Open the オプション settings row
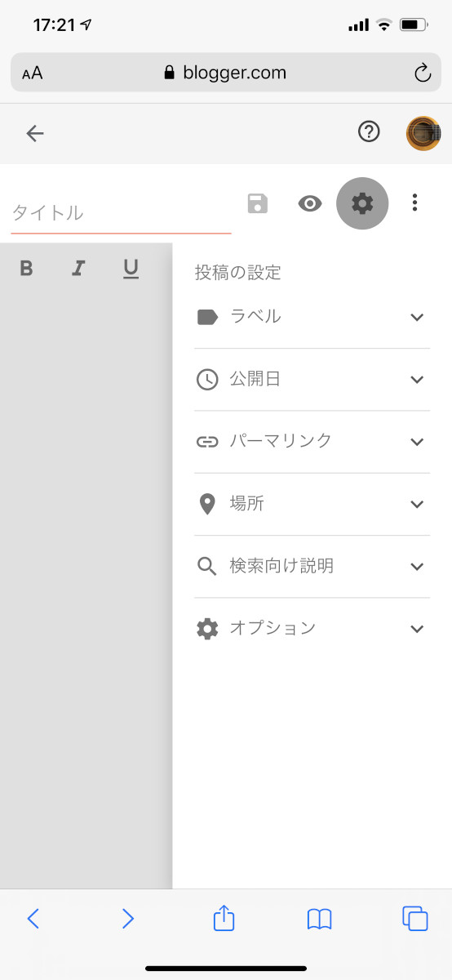This screenshot has width=452, height=980. [312, 628]
